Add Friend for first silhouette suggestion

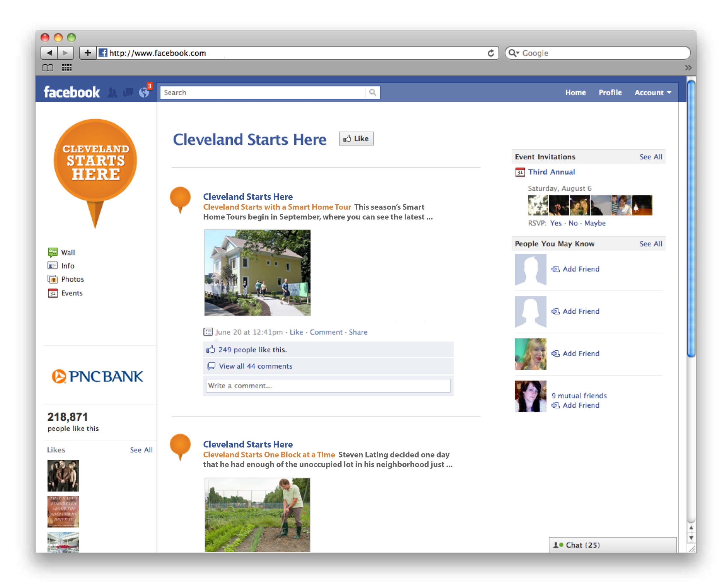tap(575, 269)
